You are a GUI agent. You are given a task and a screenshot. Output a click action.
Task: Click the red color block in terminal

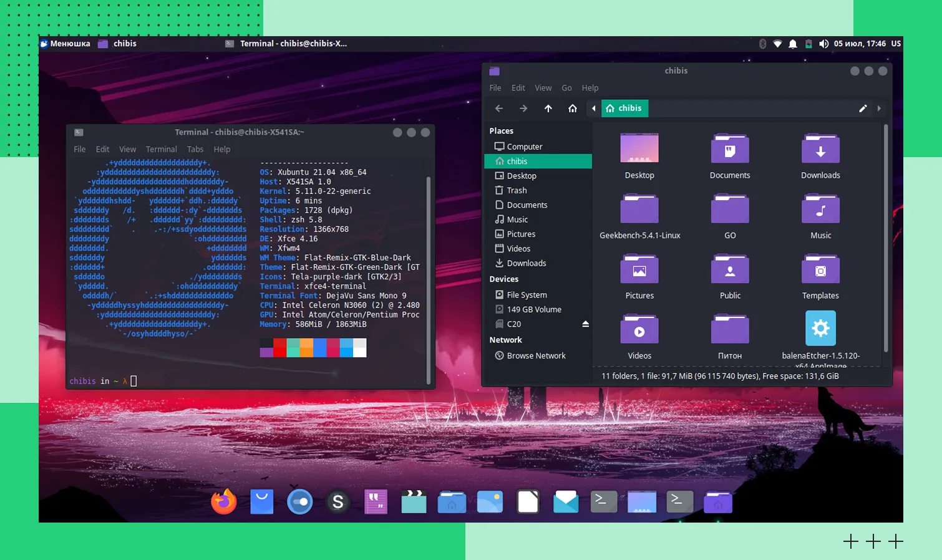[279, 347]
